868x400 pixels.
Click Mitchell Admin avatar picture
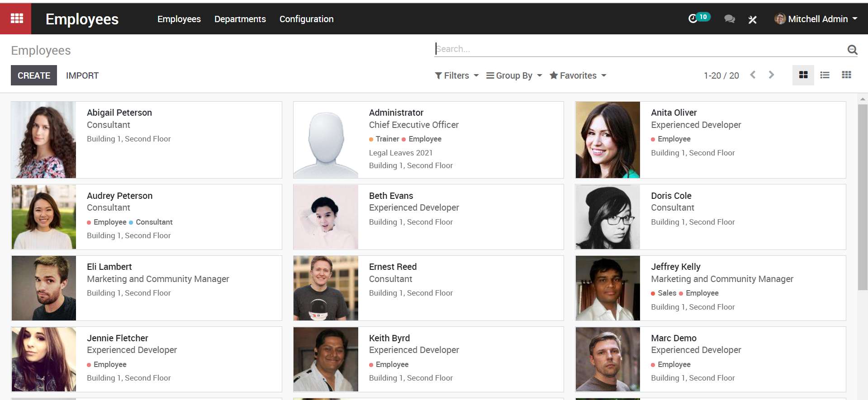780,19
